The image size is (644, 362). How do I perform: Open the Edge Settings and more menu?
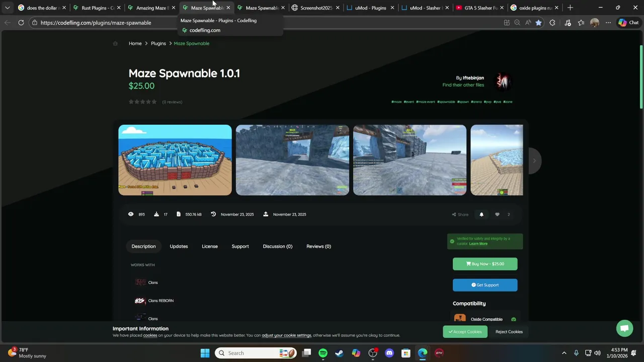608,23
